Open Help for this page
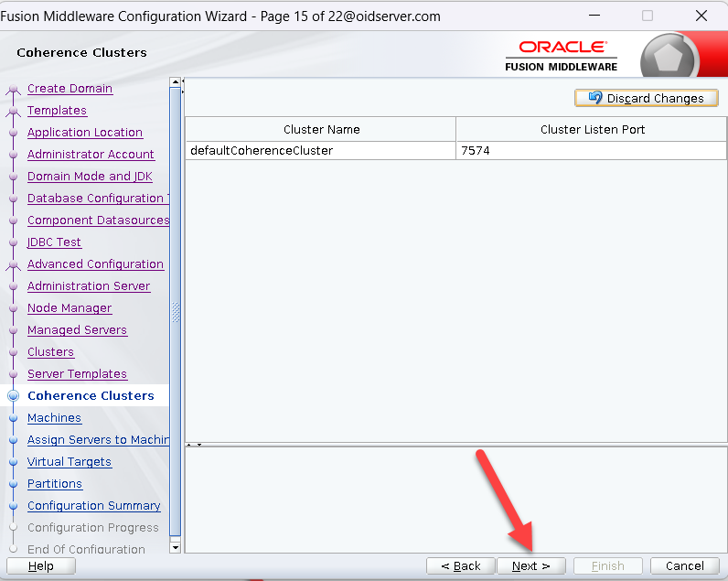The width and height of the screenshot is (728, 581). pyautogui.click(x=41, y=565)
